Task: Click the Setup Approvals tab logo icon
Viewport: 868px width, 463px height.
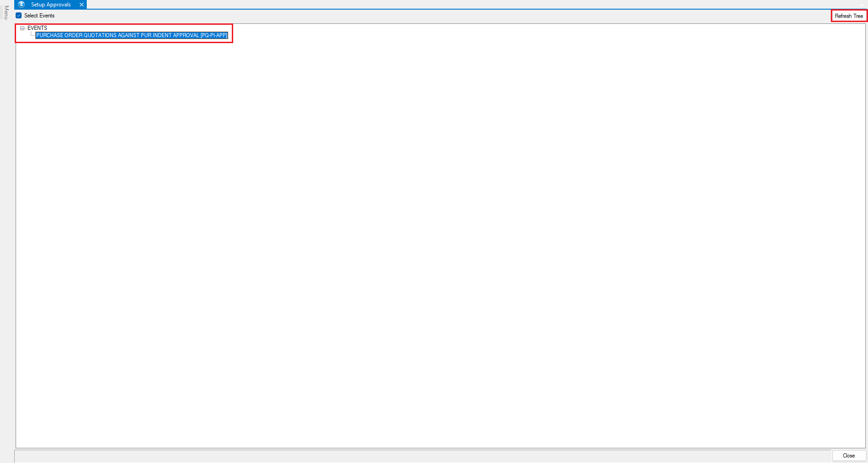Action: (21, 5)
